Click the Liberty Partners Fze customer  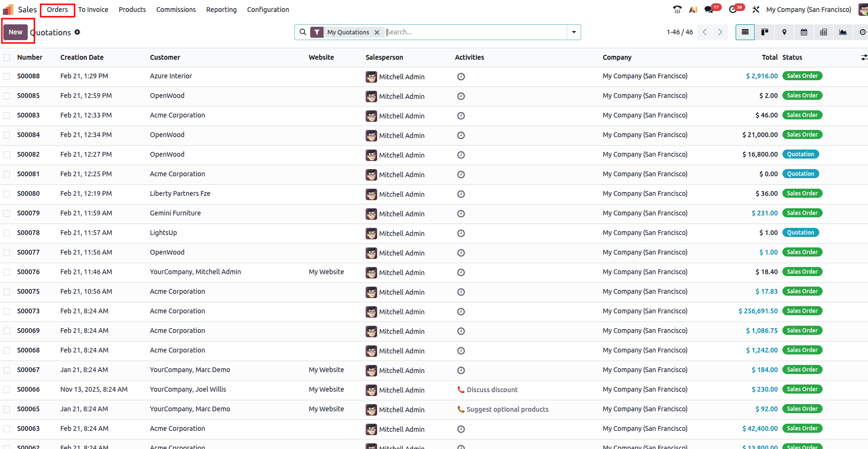pyautogui.click(x=180, y=193)
